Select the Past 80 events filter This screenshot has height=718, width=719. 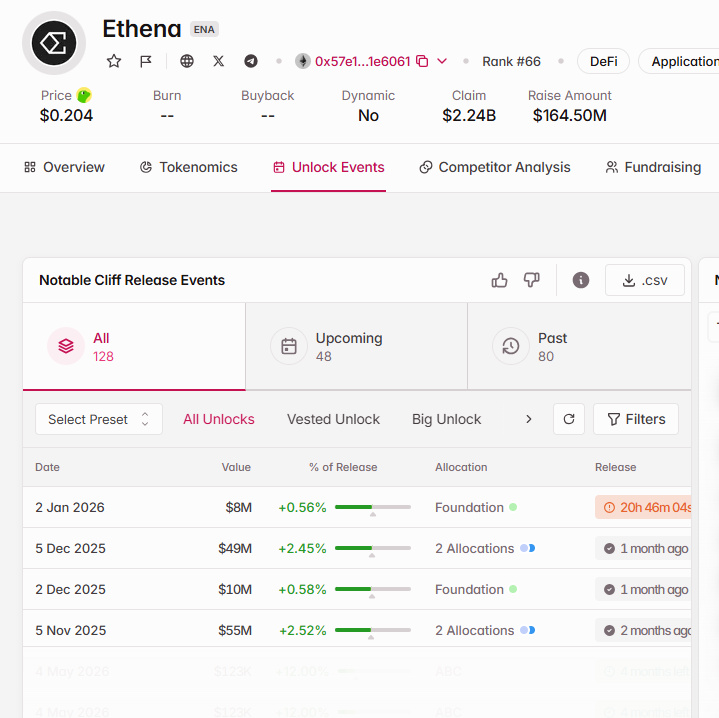(x=580, y=347)
